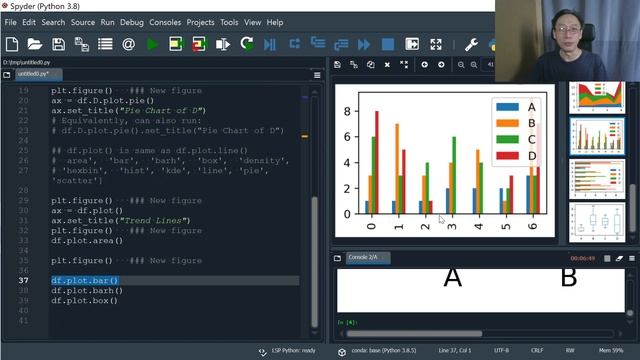Step return debug icon

(x=341, y=44)
